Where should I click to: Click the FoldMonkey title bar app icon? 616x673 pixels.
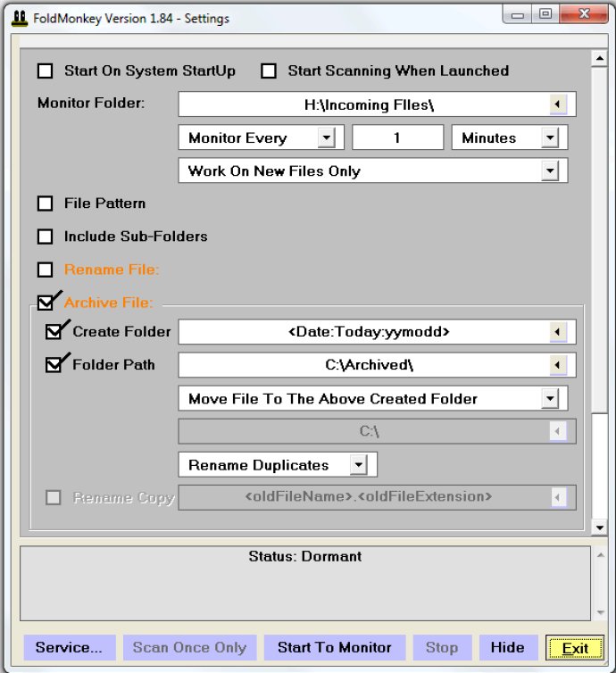coord(19,19)
